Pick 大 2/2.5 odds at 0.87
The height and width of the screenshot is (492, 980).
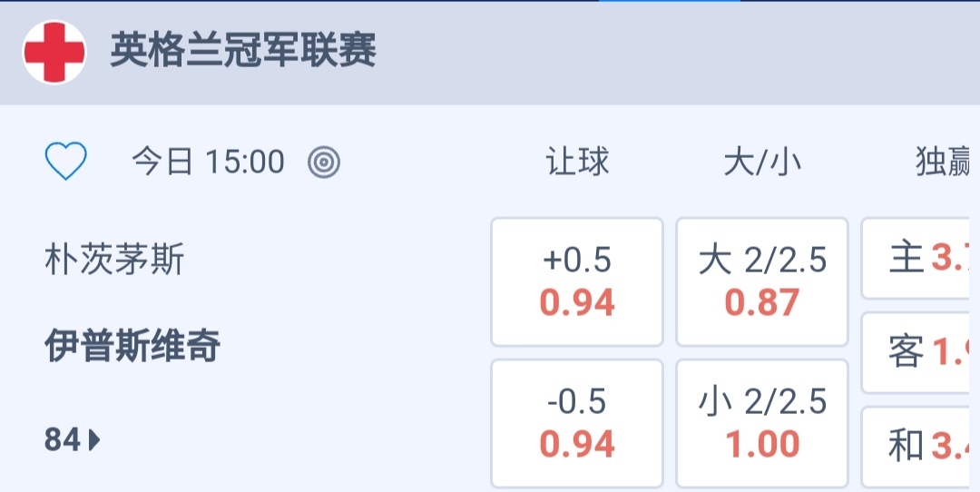pyautogui.click(x=762, y=281)
